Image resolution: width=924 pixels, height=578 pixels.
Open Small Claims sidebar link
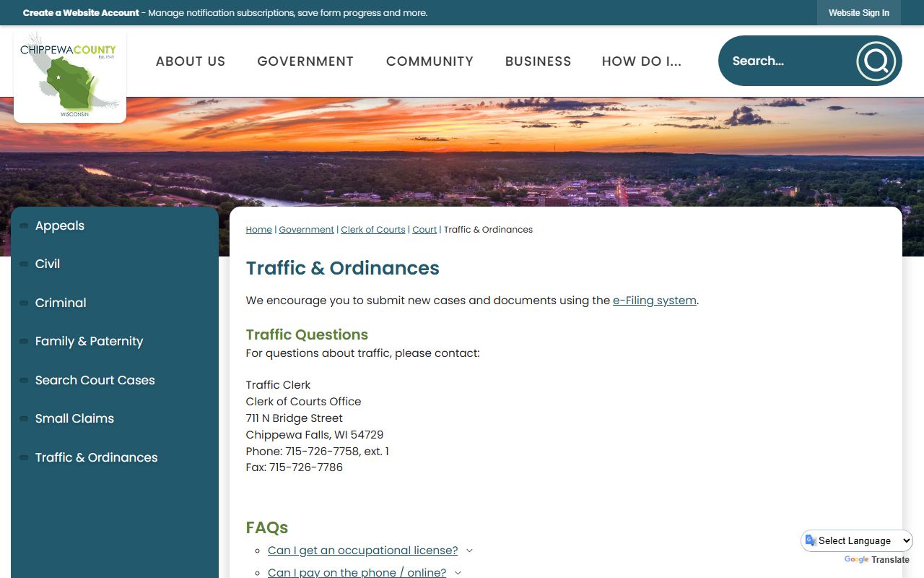(x=74, y=418)
